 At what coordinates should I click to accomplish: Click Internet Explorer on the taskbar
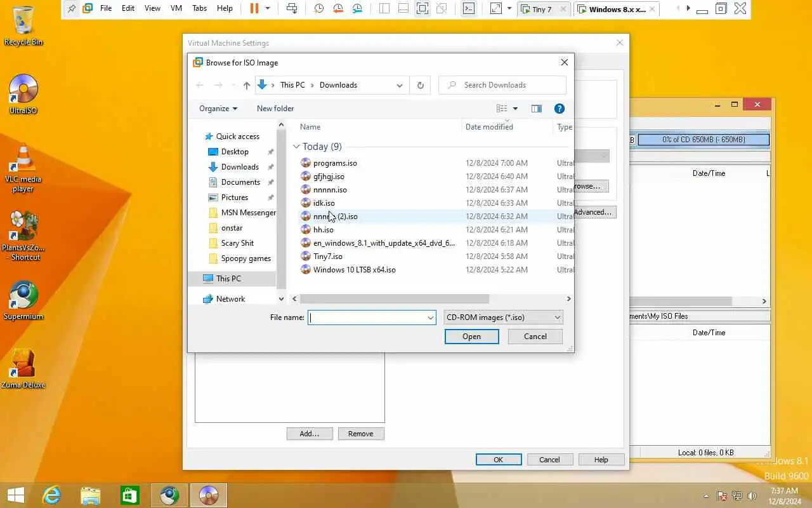[x=51, y=495]
